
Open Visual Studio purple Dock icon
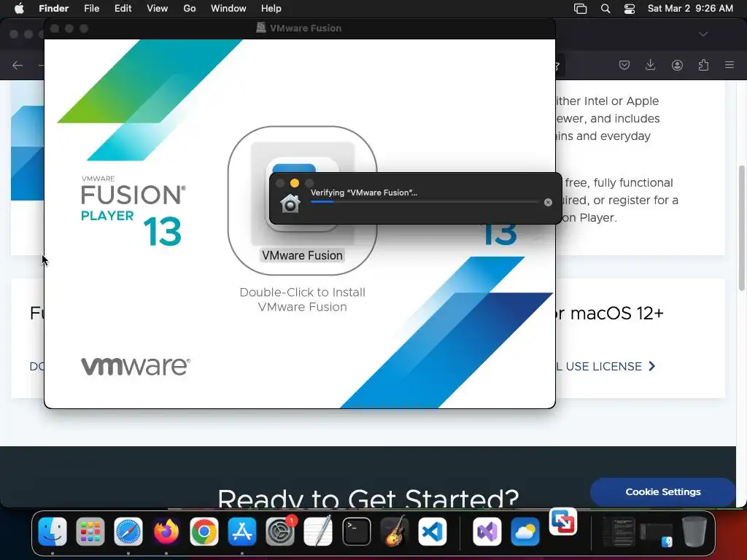[x=487, y=531]
